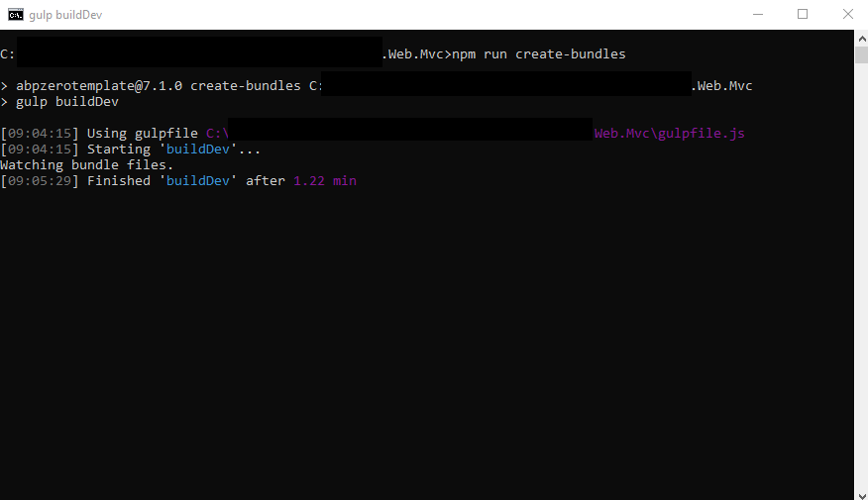Maximize the gulp buildDev console window

click(x=803, y=15)
